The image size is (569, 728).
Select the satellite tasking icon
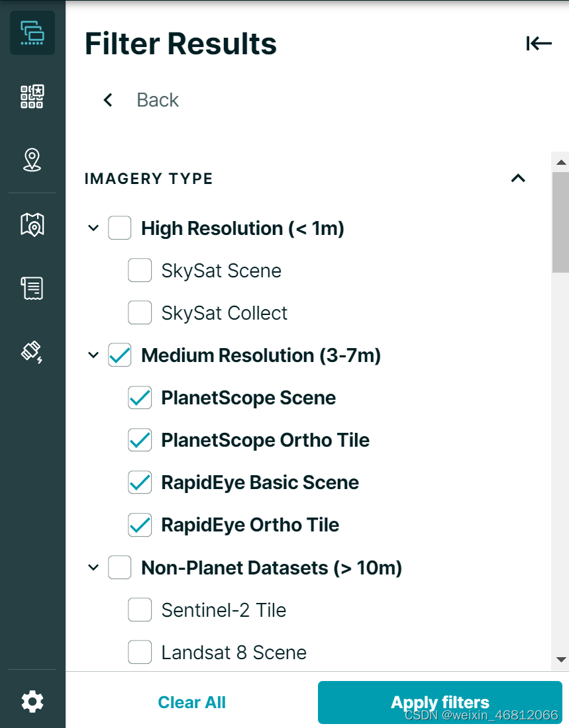tap(32, 352)
